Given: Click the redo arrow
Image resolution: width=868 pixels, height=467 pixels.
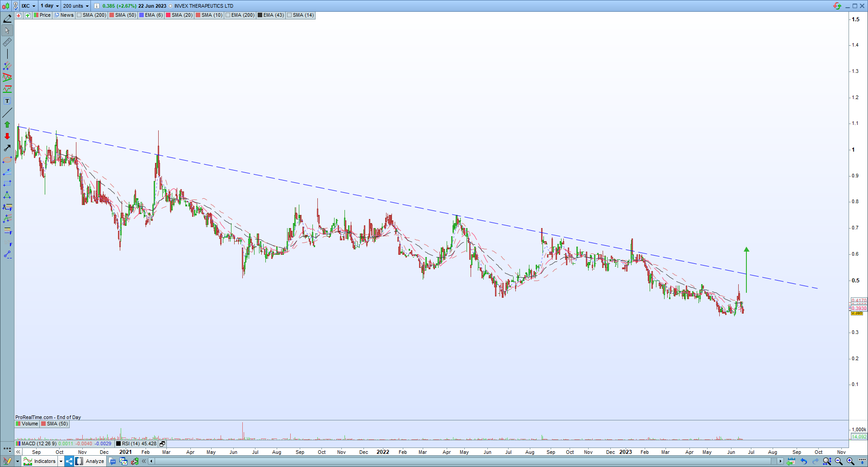Looking at the screenshot, I should [816, 461].
